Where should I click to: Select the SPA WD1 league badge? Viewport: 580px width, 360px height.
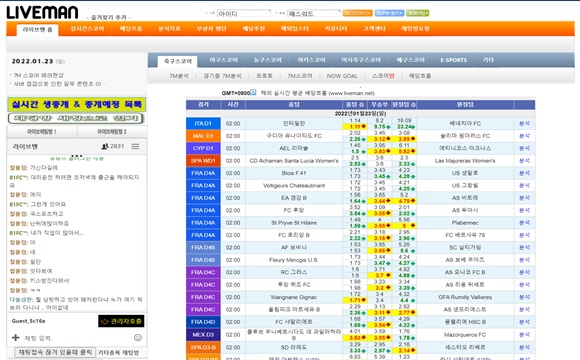coord(203,161)
